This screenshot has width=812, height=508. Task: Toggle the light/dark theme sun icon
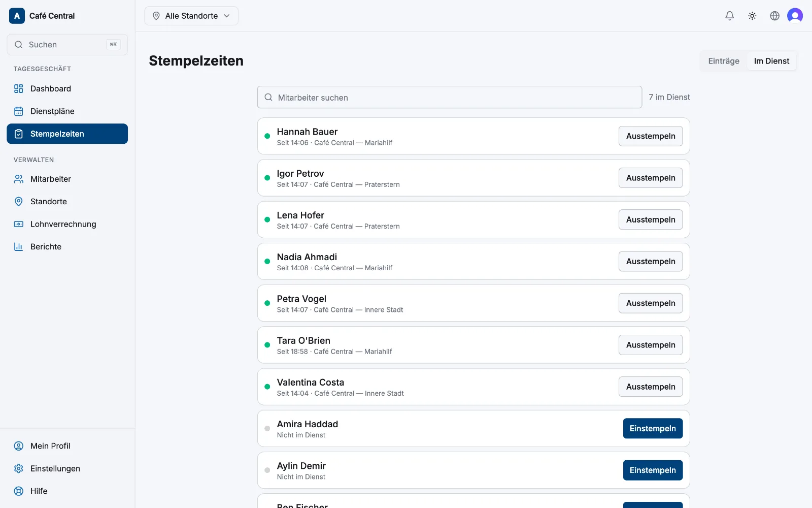[752, 16]
